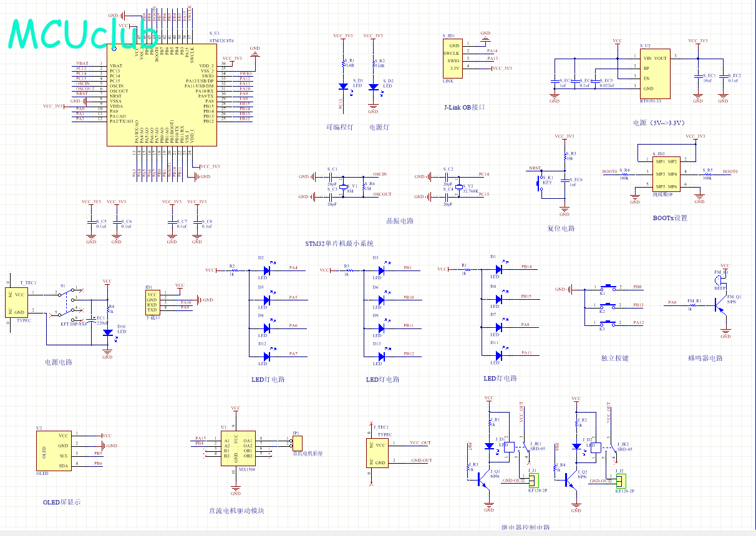Select the reset KEY button S_K1

pyautogui.click(x=540, y=183)
